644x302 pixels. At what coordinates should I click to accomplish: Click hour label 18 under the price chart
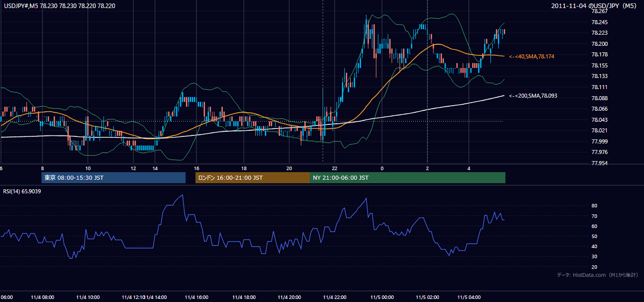[x=243, y=168]
